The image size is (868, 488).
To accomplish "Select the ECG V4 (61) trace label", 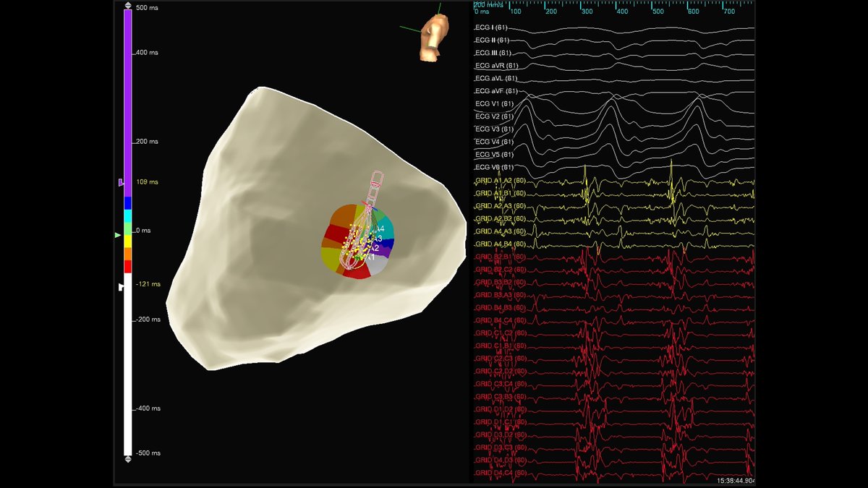I will pyautogui.click(x=494, y=142).
